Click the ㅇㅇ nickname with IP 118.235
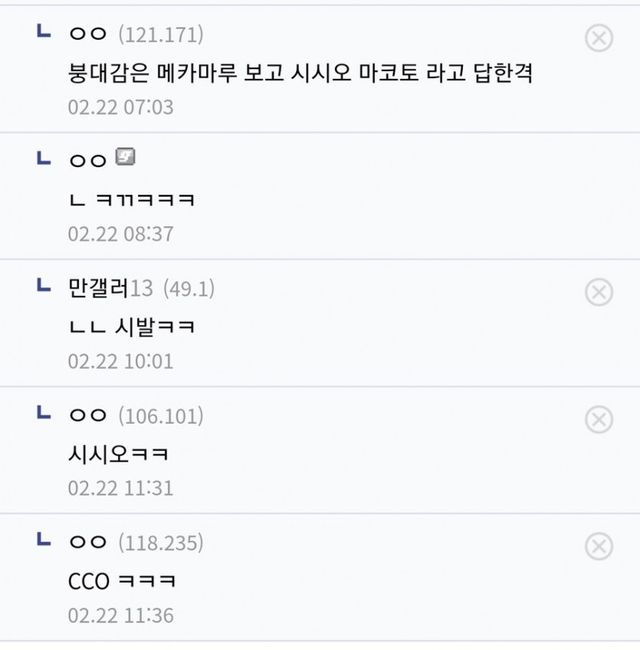The height and width of the screenshot is (650, 640). 87,543
